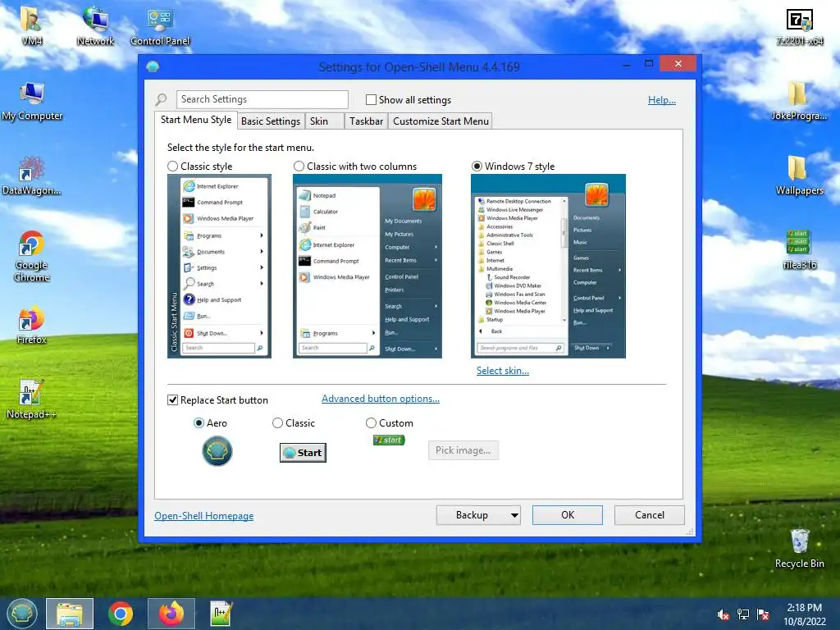Click the Action Center flag tray icon
Image resolution: width=840 pixels, height=630 pixels.
point(763,614)
